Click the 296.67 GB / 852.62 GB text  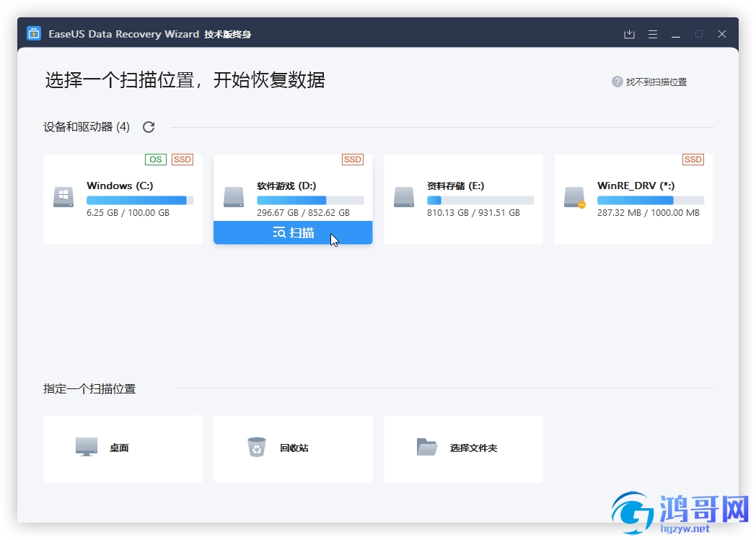(x=303, y=213)
